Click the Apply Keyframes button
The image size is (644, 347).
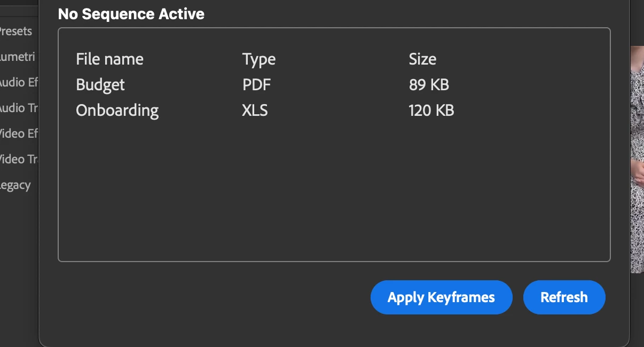[x=441, y=297]
